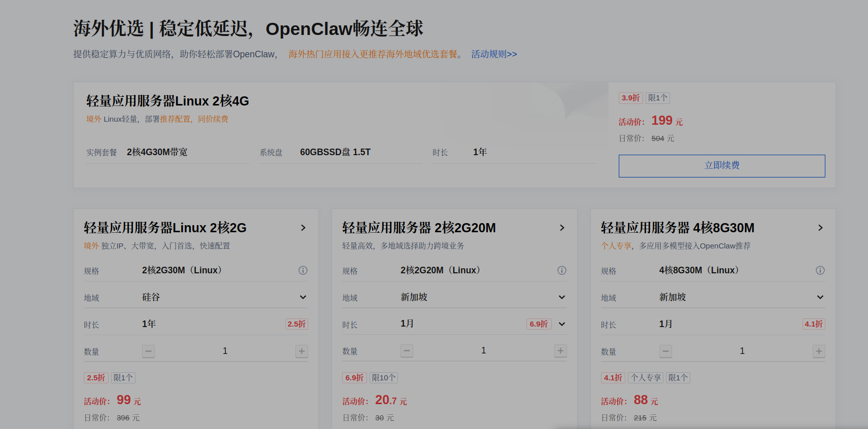Click the 1年 duration value in Linux 2核2G card

pyautogui.click(x=149, y=324)
